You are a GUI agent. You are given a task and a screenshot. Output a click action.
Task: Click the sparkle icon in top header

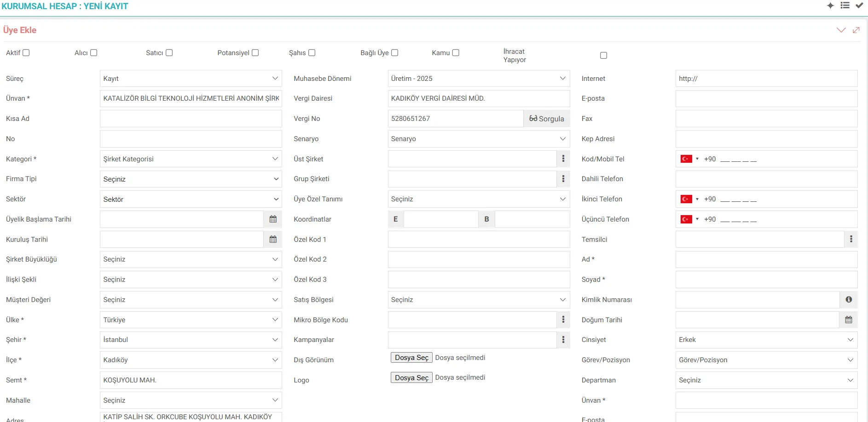pos(830,6)
